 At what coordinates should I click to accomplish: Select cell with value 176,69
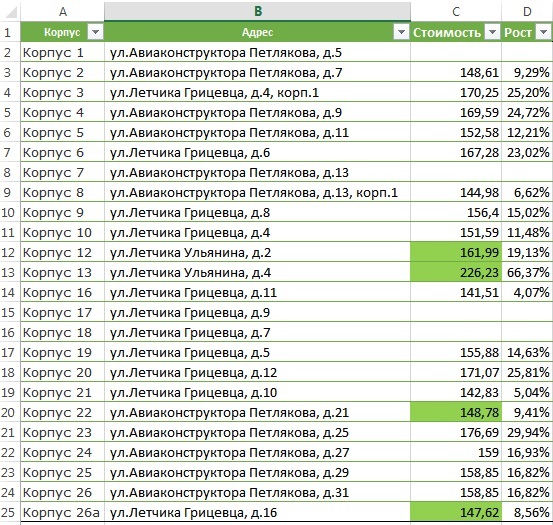456,432
